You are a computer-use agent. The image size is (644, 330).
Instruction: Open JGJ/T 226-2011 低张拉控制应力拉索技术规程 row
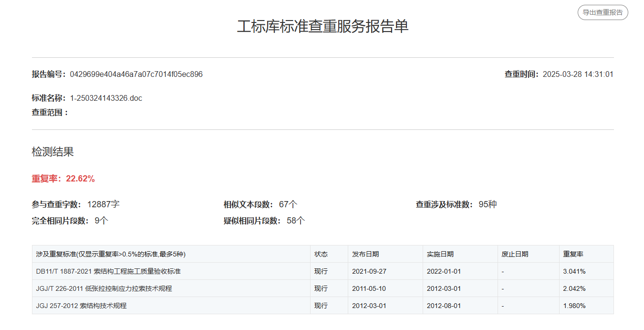[104, 288]
